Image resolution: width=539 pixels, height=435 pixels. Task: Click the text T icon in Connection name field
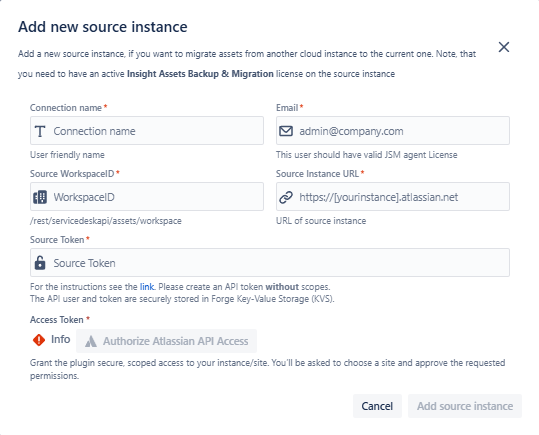[40, 131]
